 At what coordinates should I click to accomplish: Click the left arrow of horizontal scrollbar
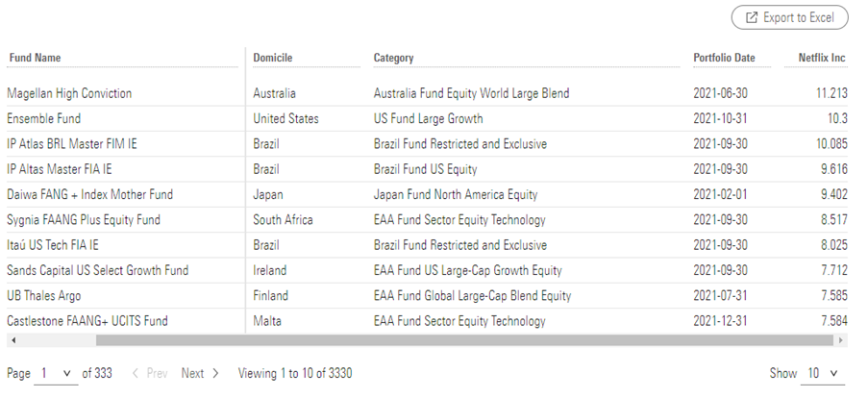pyautogui.click(x=12, y=340)
